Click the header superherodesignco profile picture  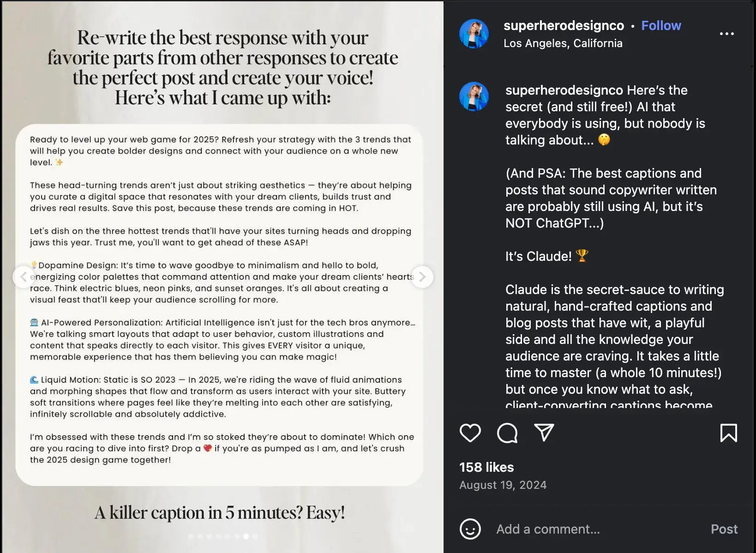click(x=474, y=34)
